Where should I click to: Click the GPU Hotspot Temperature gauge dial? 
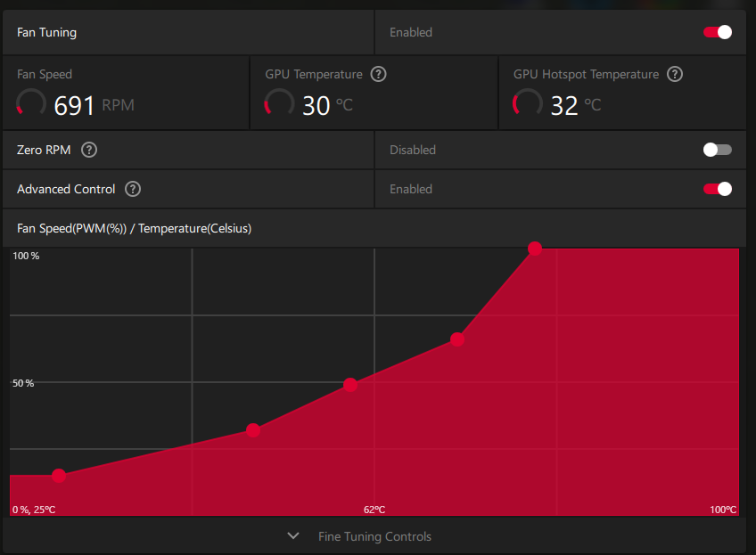pyautogui.click(x=528, y=103)
